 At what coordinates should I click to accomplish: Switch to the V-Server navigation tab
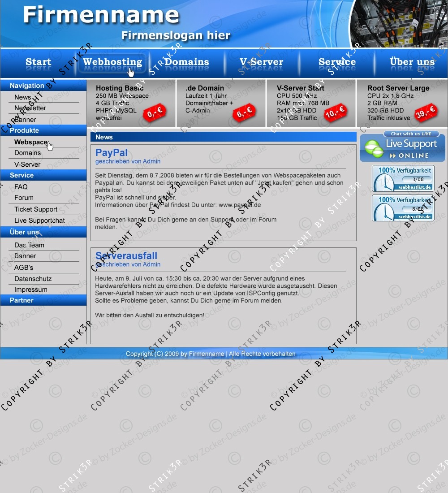(x=261, y=62)
